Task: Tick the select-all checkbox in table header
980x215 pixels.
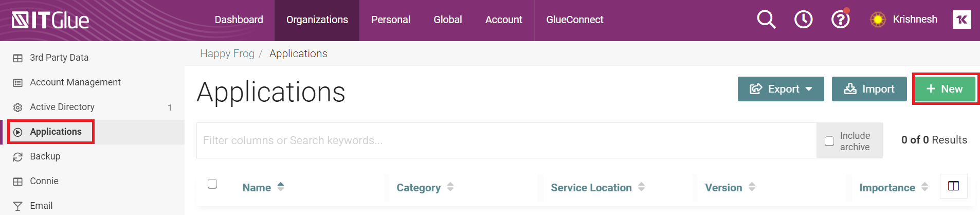Action: [x=212, y=184]
